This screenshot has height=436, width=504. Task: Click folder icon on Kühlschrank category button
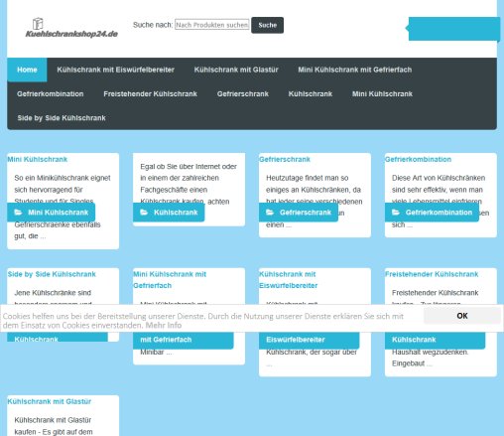coord(144,213)
